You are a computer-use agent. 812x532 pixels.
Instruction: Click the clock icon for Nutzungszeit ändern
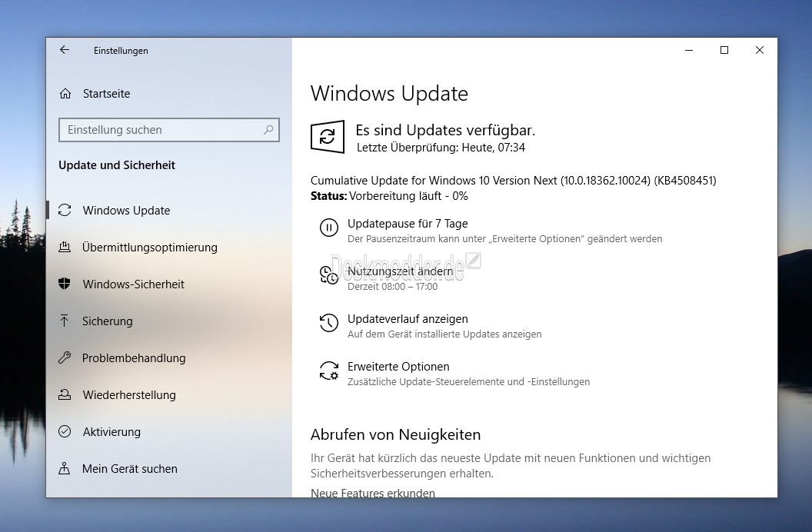click(x=329, y=274)
